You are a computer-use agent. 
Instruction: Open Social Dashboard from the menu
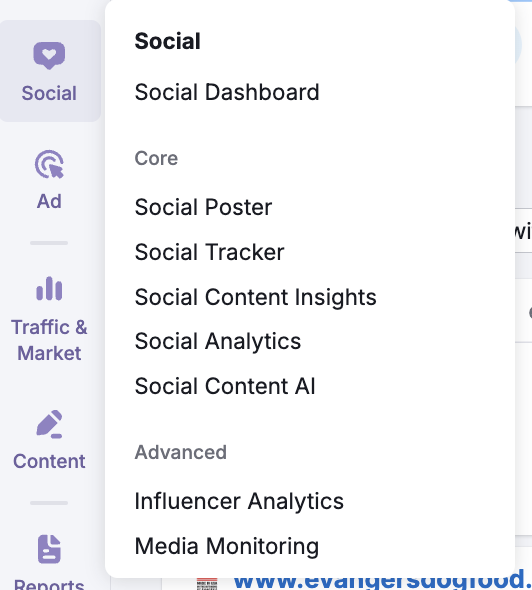[227, 92]
